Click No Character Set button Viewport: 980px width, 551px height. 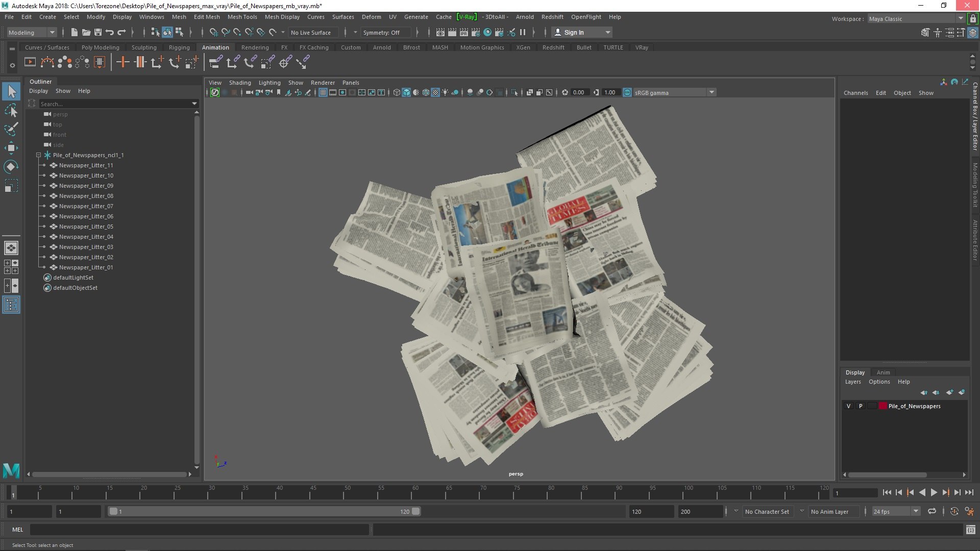click(767, 511)
